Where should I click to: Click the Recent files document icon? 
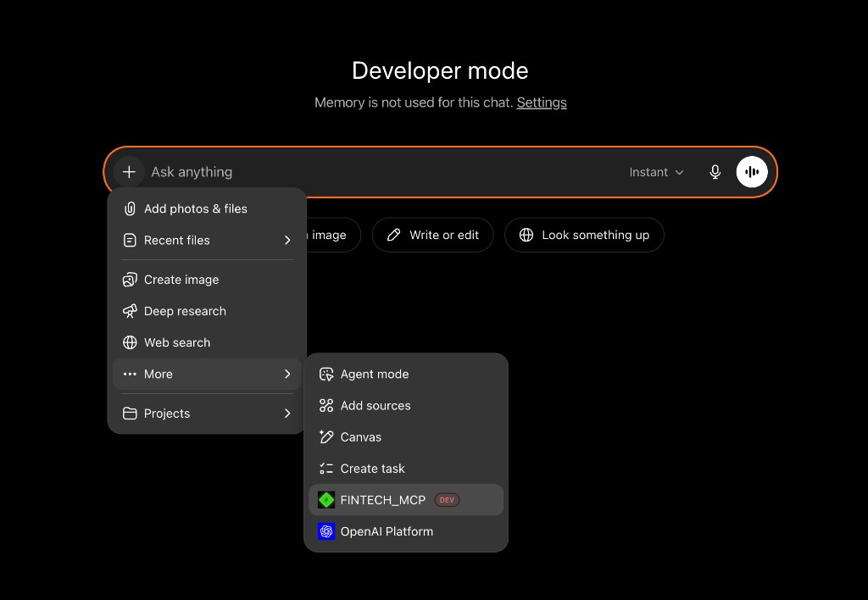click(130, 240)
